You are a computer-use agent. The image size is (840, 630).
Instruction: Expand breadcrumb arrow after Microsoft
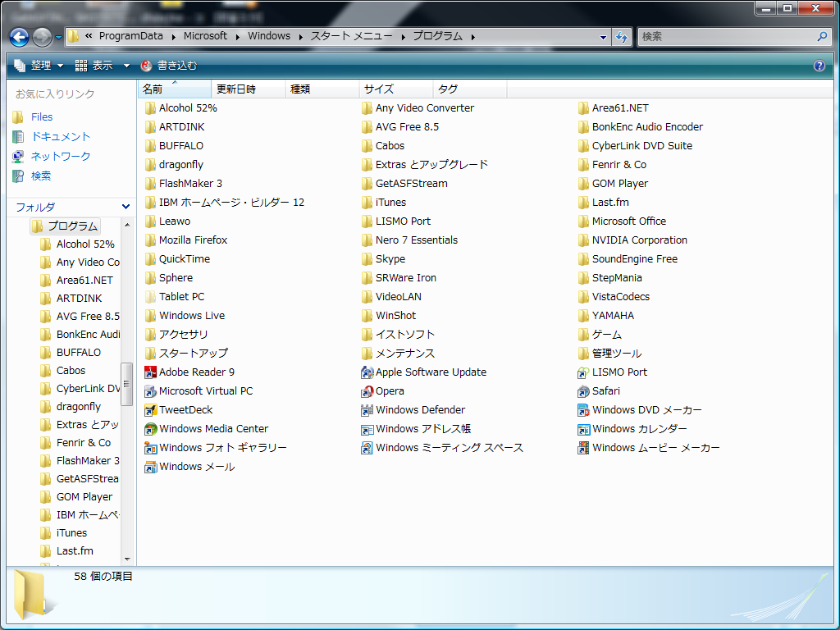[x=237, y=36]
